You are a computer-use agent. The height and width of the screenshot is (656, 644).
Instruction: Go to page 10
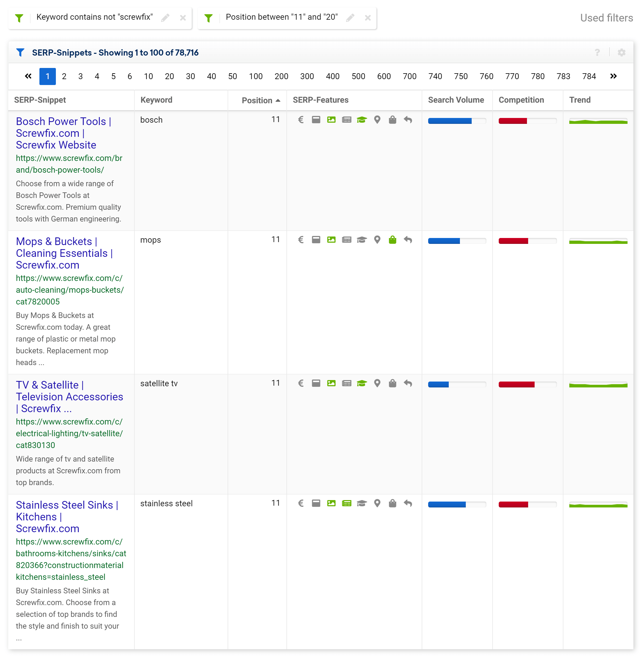[x=149, y=76]
